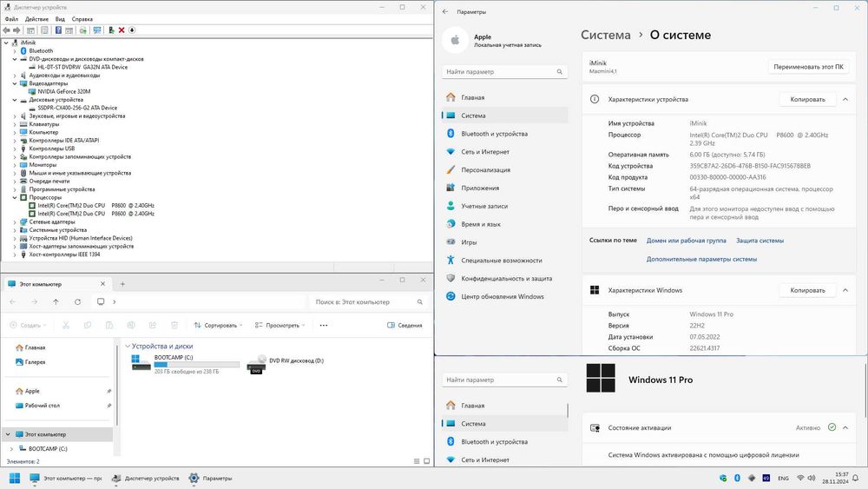Click red X Uninstall device icon
The image size is (868, 489).
(x=122, y=30)
